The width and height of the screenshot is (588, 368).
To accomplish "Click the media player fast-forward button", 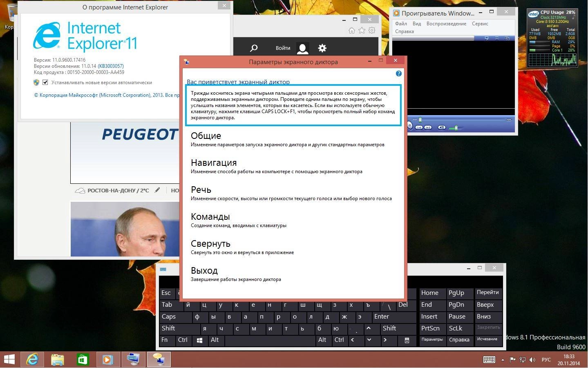I will pyautogui.click(x=509, y=120).
